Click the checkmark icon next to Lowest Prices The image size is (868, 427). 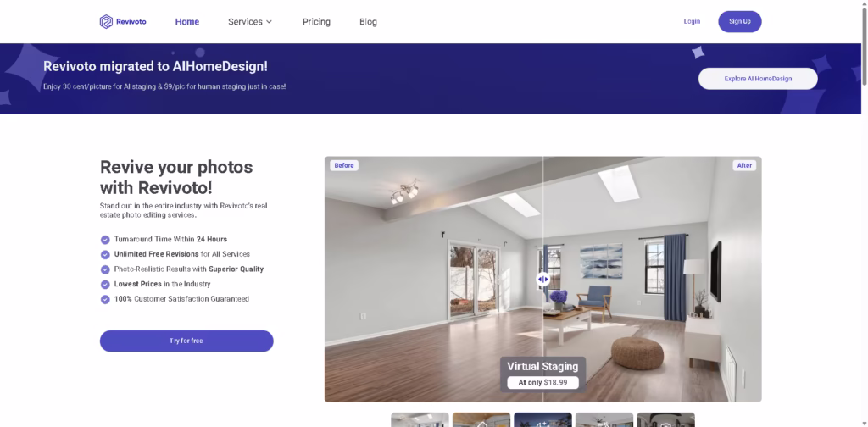click(x=105, y=285)
